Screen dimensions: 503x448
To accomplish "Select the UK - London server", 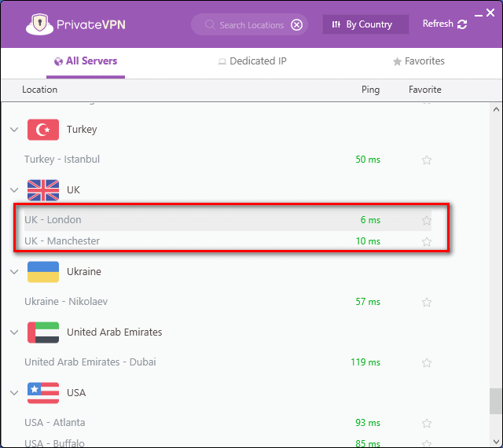I will point(228,220).
